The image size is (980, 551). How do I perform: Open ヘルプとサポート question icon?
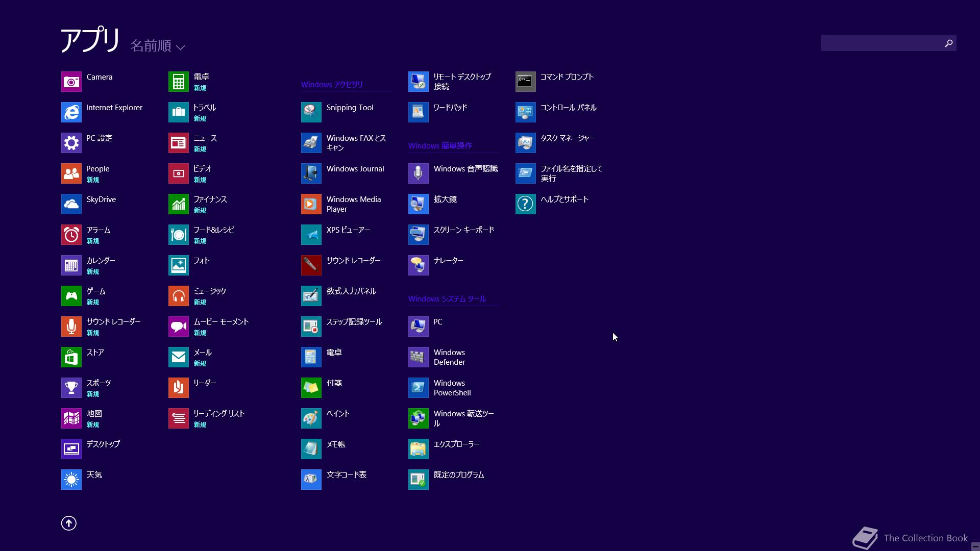526,204
